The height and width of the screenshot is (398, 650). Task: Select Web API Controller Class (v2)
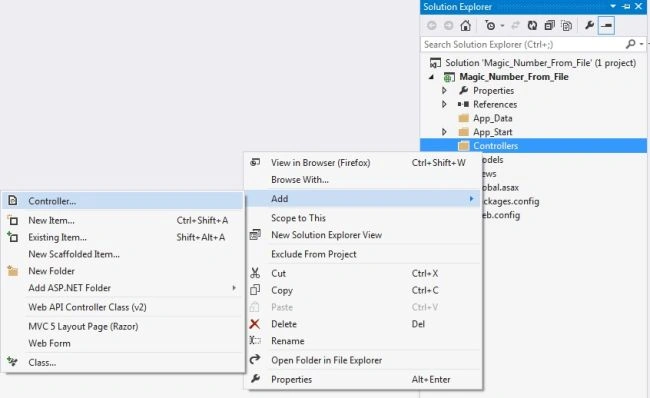point(123,307)
